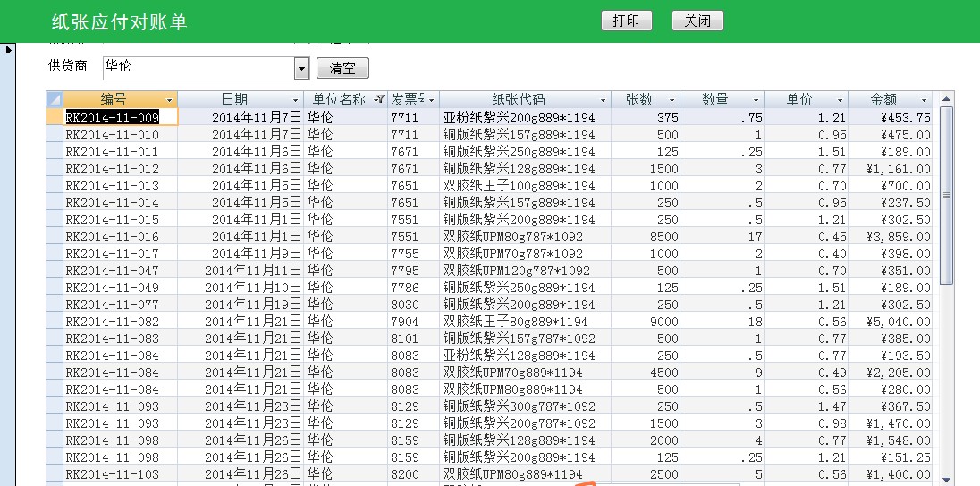
Task: Click the cell RK2014-11-013
Action: point(121,186)
